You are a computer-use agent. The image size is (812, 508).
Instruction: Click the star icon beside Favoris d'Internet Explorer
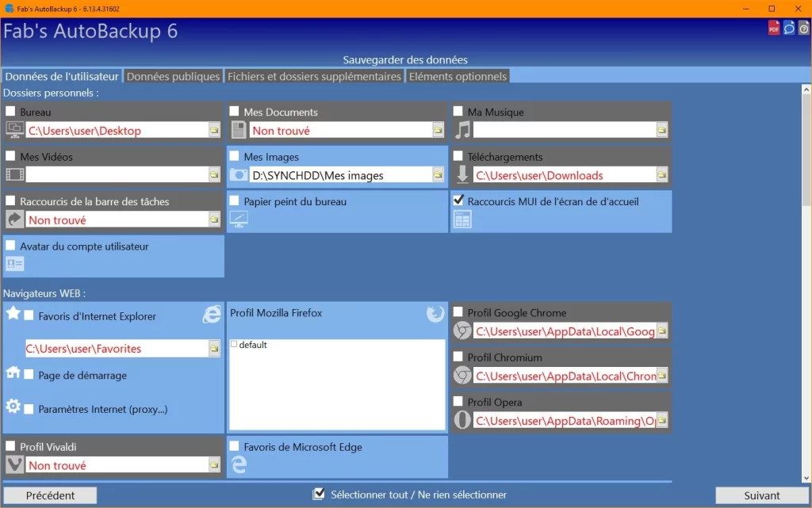coord(13,312)
